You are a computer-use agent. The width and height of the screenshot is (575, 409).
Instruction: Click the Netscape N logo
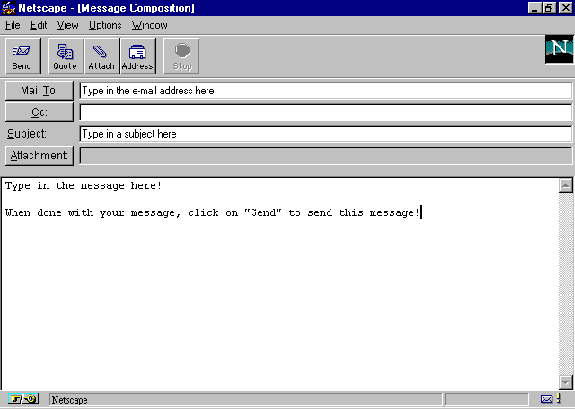pyautogui.click(x=559, y=49)
